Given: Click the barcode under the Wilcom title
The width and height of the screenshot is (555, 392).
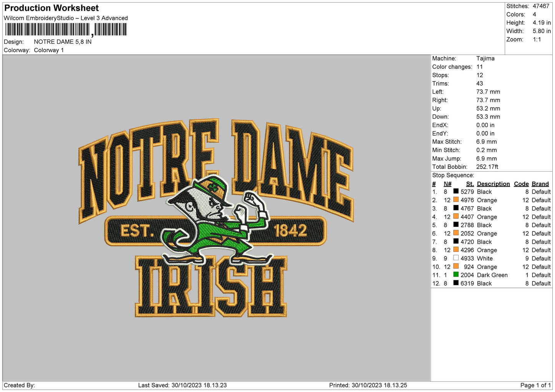Looking at the screenshot, I should click(x=66, y=30).
